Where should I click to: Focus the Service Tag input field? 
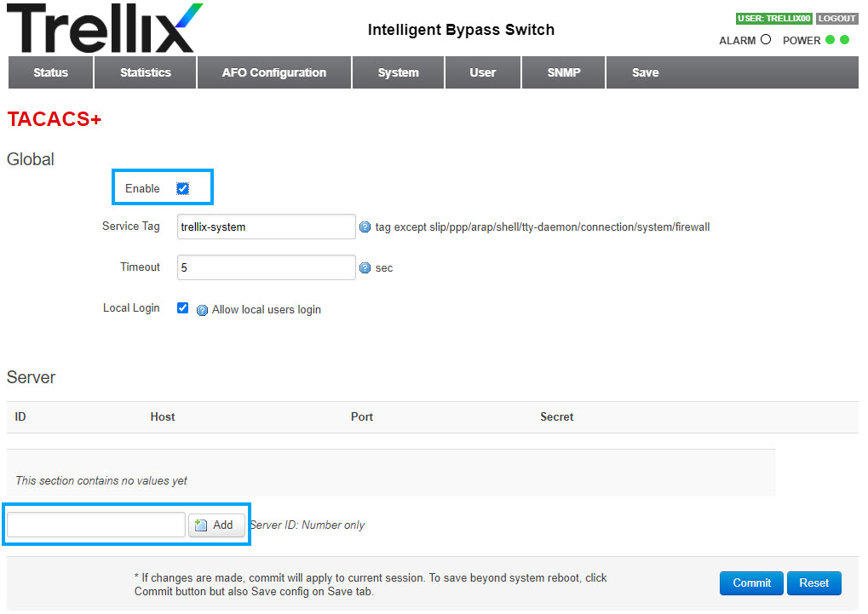267,227
